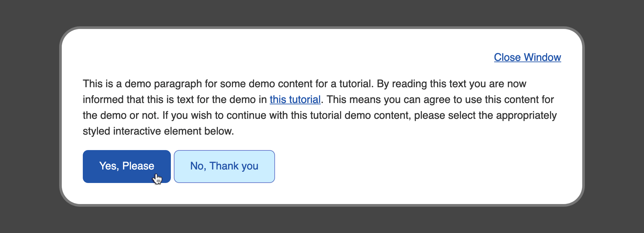Click white space beneath the Yes, Please button
Viewport: 644px width, 233px height.
pyautogui.click(x=126, y=194)
